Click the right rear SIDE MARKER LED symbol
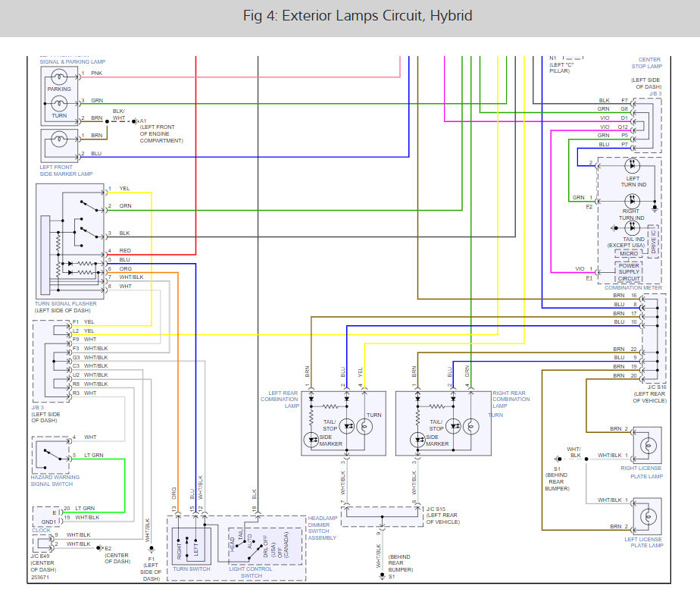Viewport: 700px width, 608px height. [x=417, y=440]
